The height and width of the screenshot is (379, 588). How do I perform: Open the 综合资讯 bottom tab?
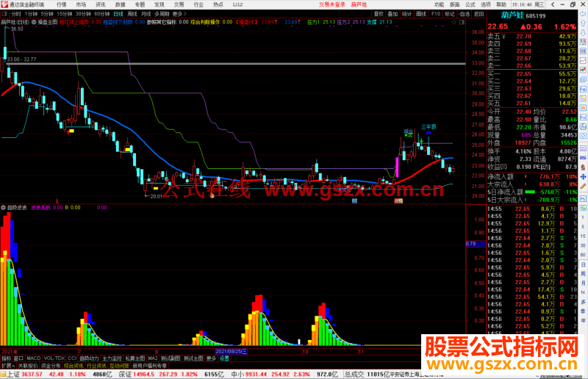[x=73, y=366]
